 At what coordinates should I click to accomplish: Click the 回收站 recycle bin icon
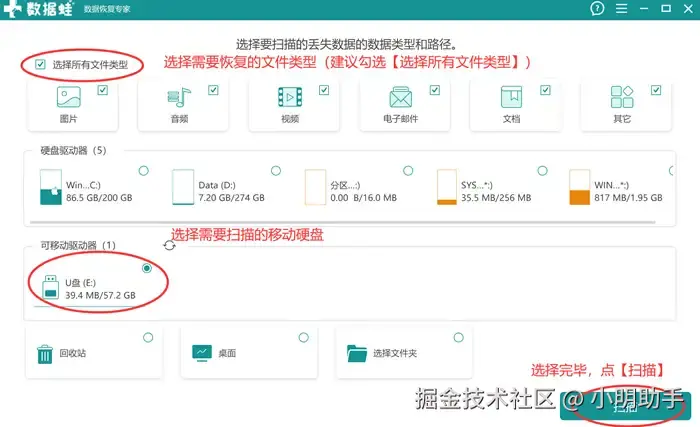coord(45,354)
